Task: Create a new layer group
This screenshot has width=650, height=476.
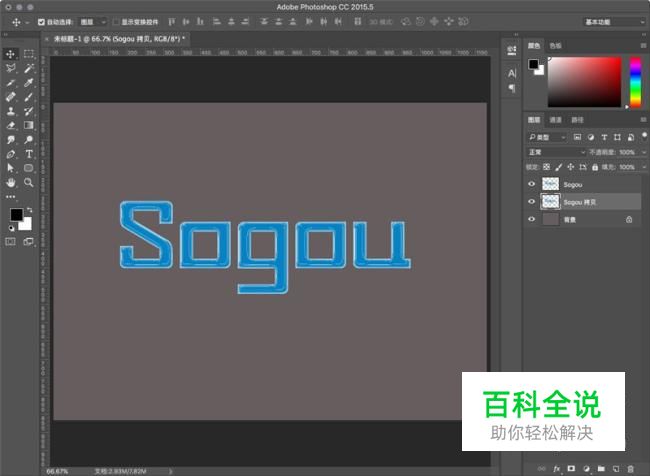Action: pos(601,469)
